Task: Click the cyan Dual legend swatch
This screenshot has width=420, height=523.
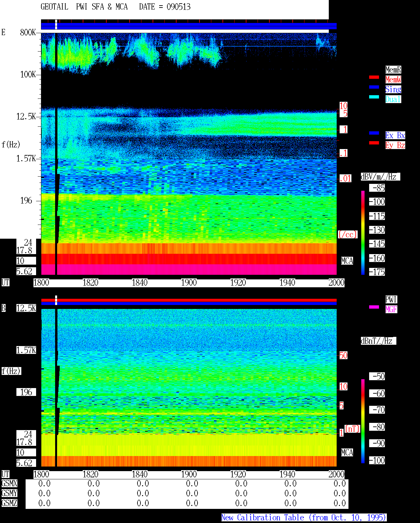Action: 374,97
